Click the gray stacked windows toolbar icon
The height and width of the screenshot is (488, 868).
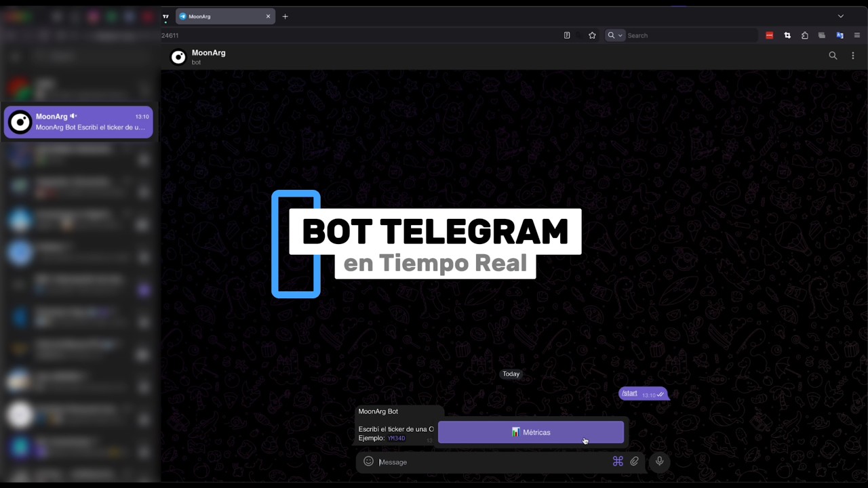[822, 35]
